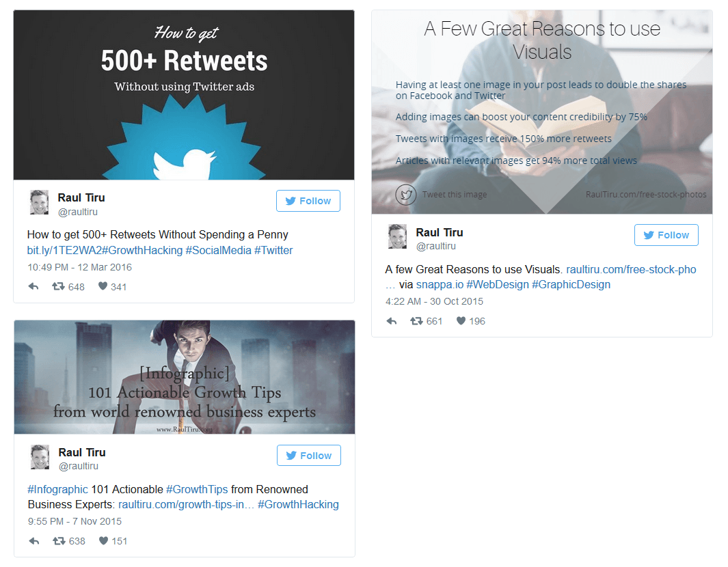The image size is (728, 567).
Task: Open the 500+ Retweets tweet image
Action: coord(184,95)
